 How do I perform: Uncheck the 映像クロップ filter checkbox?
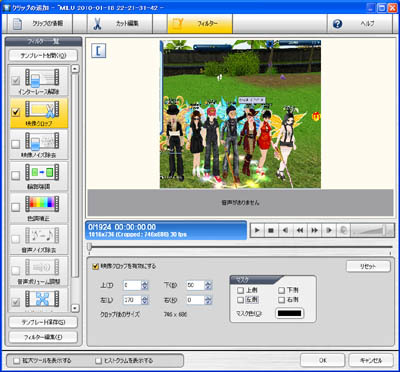[x=15, y=112]
